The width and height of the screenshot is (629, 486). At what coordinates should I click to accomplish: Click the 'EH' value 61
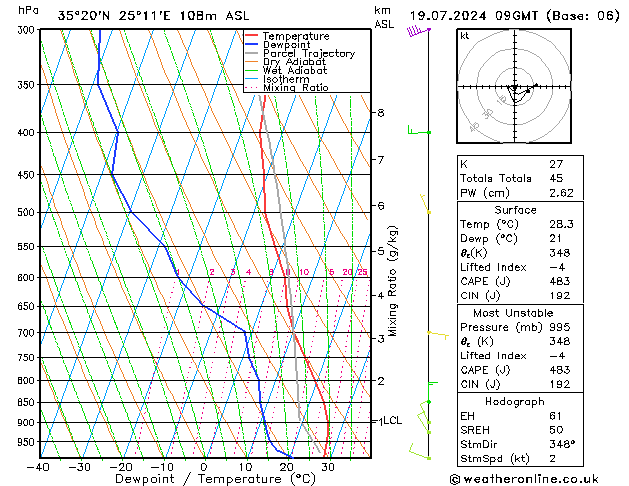pos(556,416)
